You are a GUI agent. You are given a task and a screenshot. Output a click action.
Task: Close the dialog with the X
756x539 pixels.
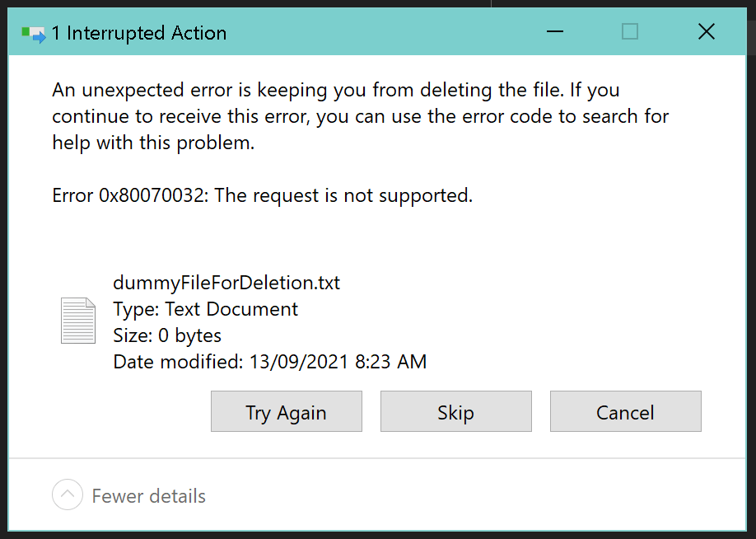[706, 32]
